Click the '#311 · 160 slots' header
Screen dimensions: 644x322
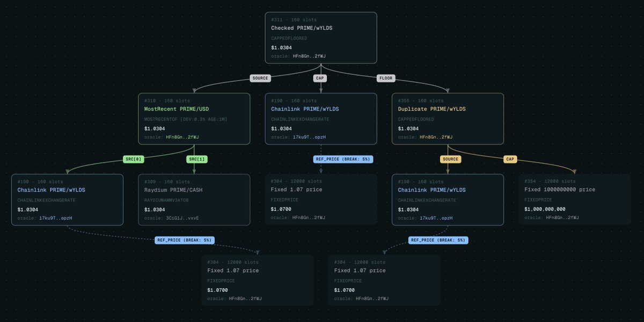(x=294, y=20)
